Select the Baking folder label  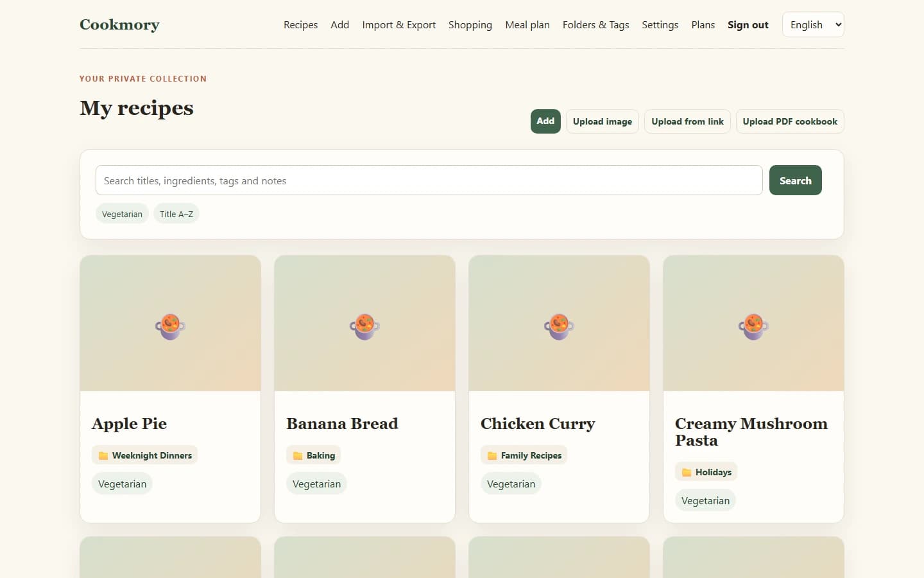(x=321, y=455)
